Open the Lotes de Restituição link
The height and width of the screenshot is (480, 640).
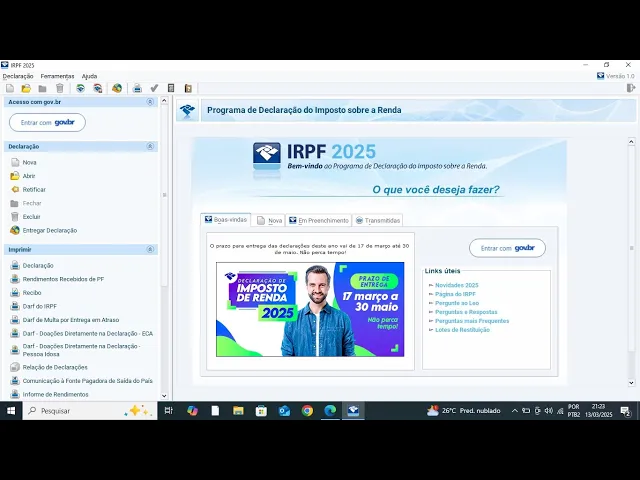tap(462, 330)
